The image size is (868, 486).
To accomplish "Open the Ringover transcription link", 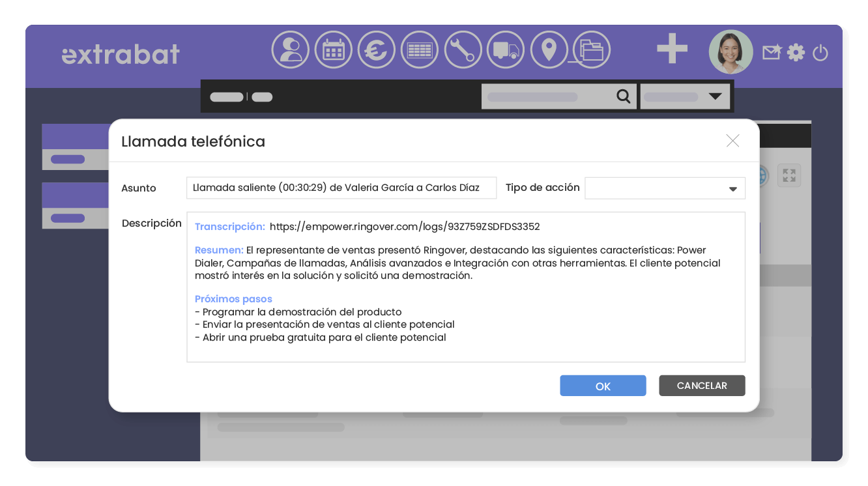I will point(404,226).
